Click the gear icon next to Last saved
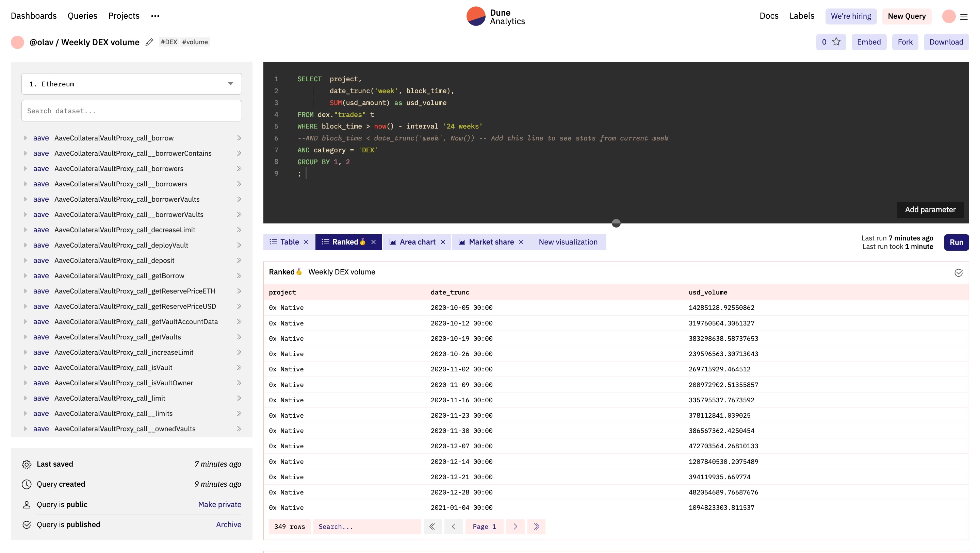The height and width of the screenshot is (553, 980). [x=27, y=464]
